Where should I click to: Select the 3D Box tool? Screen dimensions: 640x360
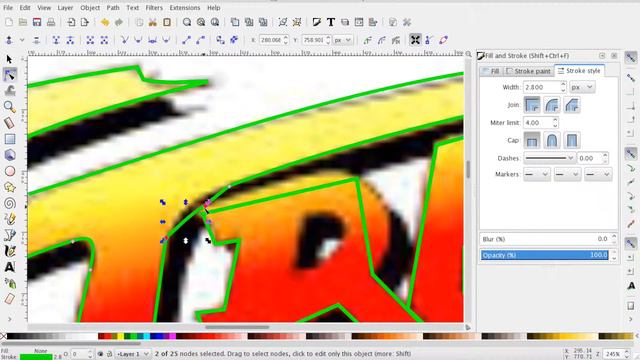coord(10,155)
